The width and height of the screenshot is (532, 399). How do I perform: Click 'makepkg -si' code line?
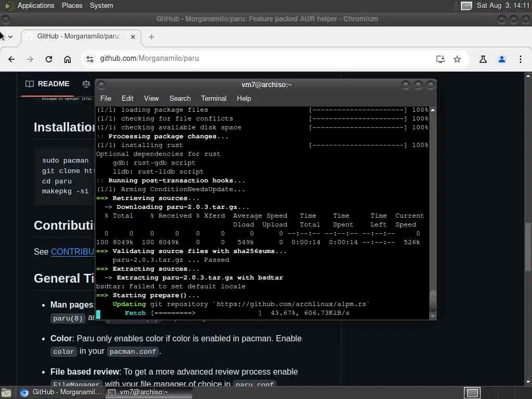(65, 191)
